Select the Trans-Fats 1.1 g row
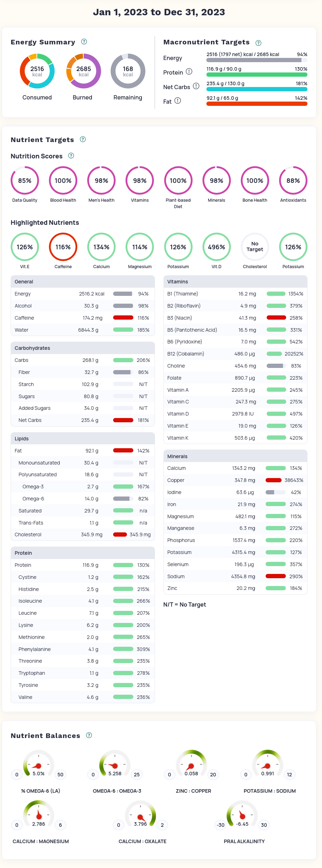The width and height of the screenshot is (322, 868). pos(83,523)
